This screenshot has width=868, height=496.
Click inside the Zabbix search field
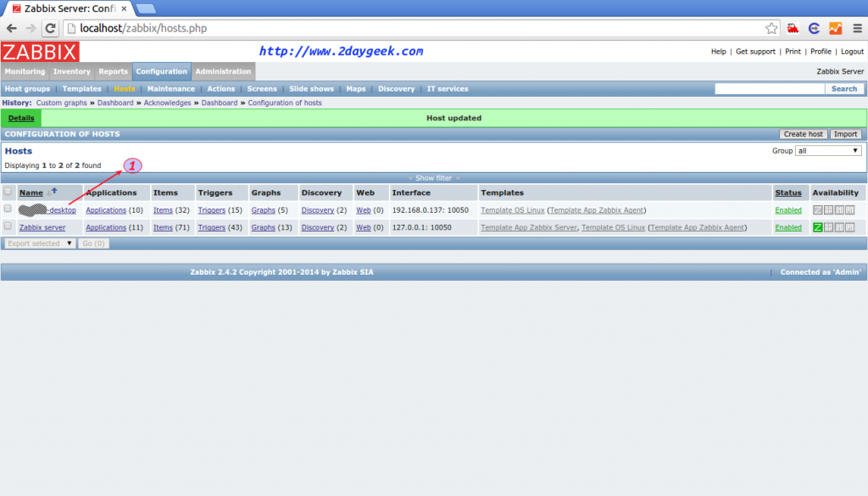(770, 88)
